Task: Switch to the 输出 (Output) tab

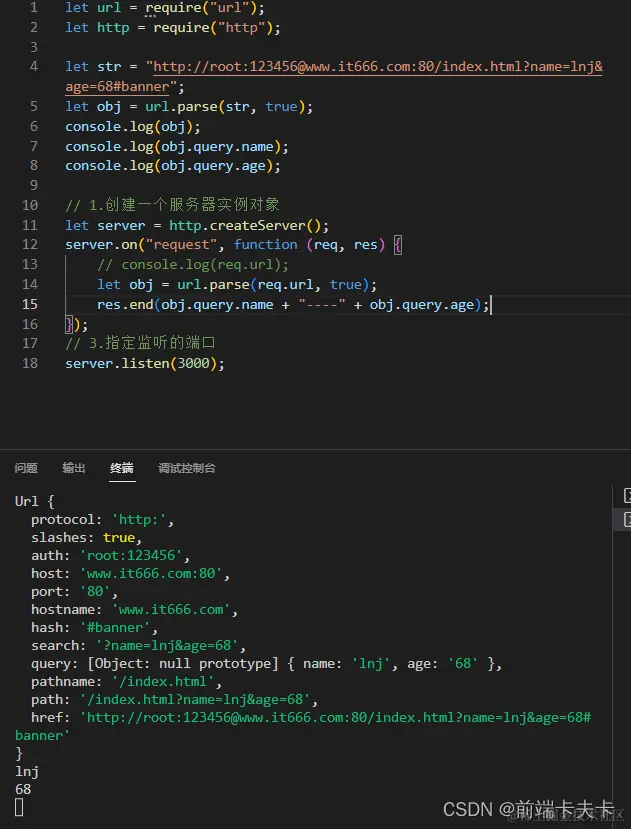Action: tap(74, 468)
